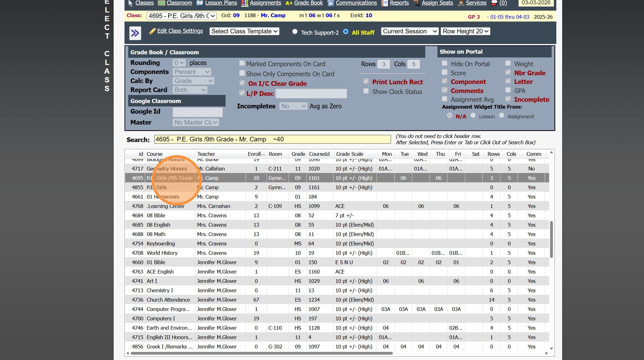Open Grade Book A+ icon
This screenshot has width=644, height=360.
tap(289, 3)
